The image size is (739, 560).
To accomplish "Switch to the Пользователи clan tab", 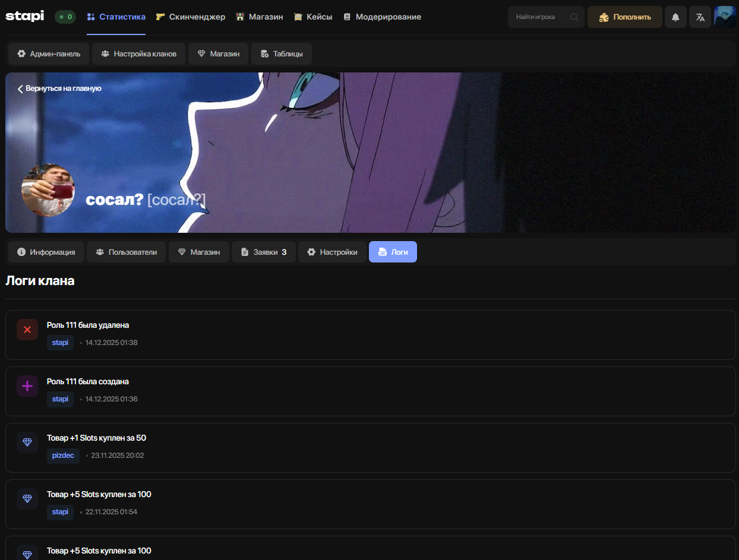I will (126, 252).
